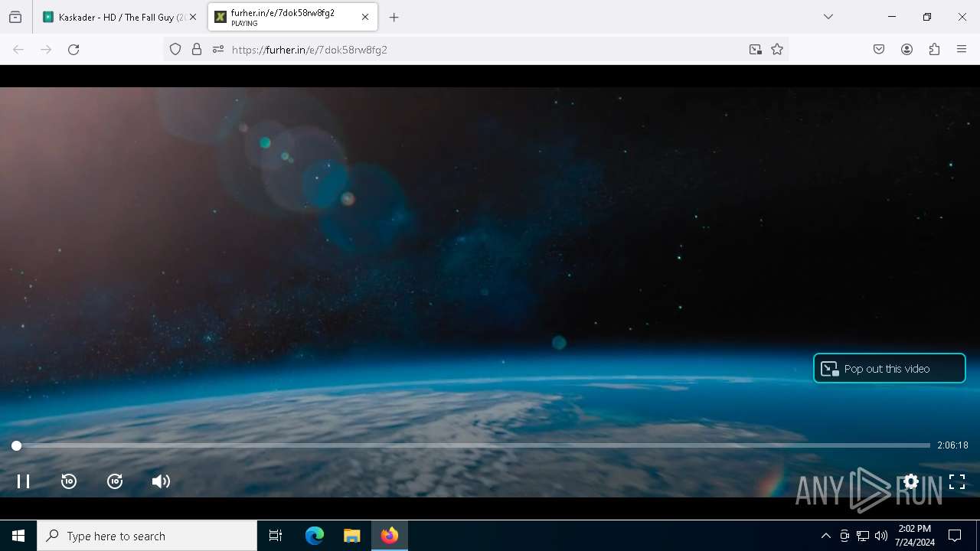
Task: Open Firefox View recent browsing
Action: [x=15, y=17]
